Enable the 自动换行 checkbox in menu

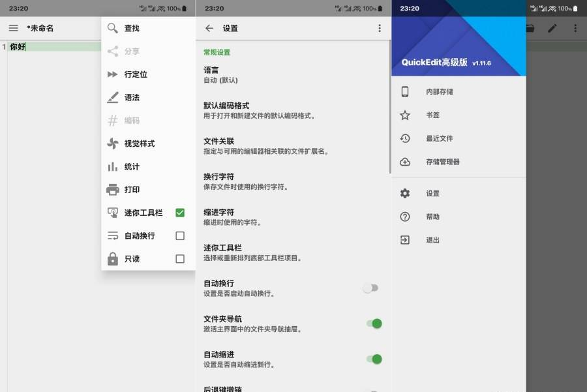(180, 235)
